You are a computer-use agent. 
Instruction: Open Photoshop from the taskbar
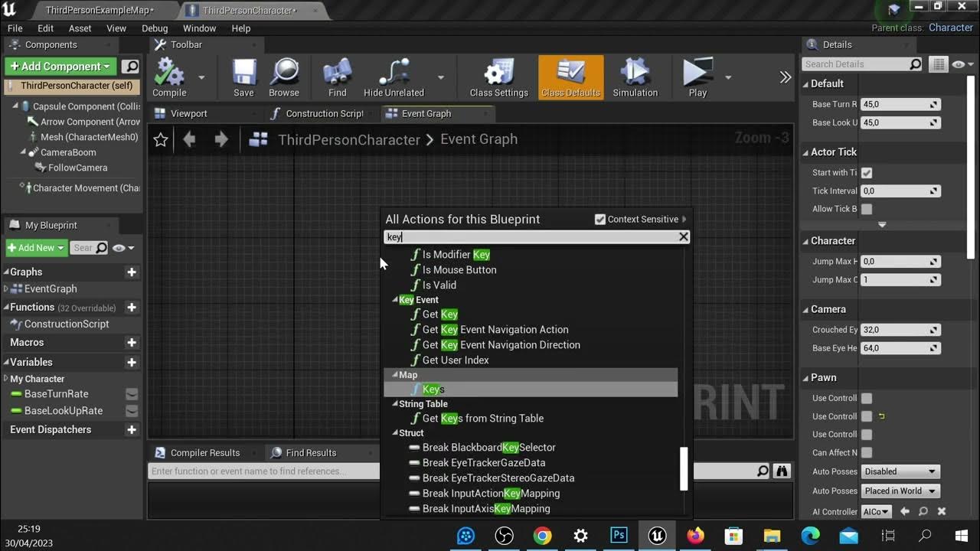(619, 536)
